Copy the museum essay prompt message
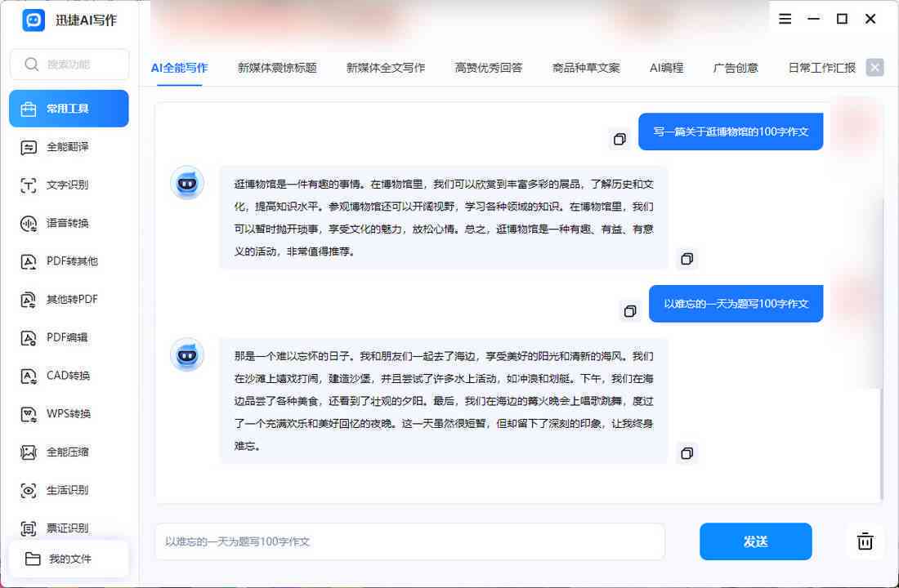899x588 pixels. [619, 140]
